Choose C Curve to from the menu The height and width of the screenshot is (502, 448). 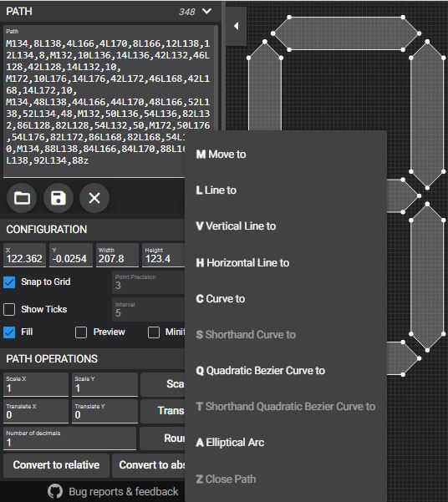coord(286,299)
